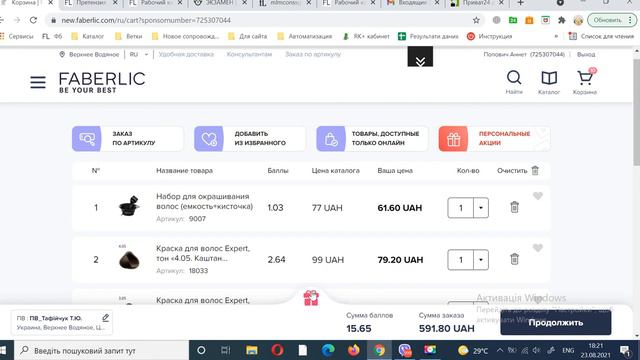Viewport: 640px width, 360px height.
Task: Open search via Найти magnifier icon
Action: tap(514, 82)
